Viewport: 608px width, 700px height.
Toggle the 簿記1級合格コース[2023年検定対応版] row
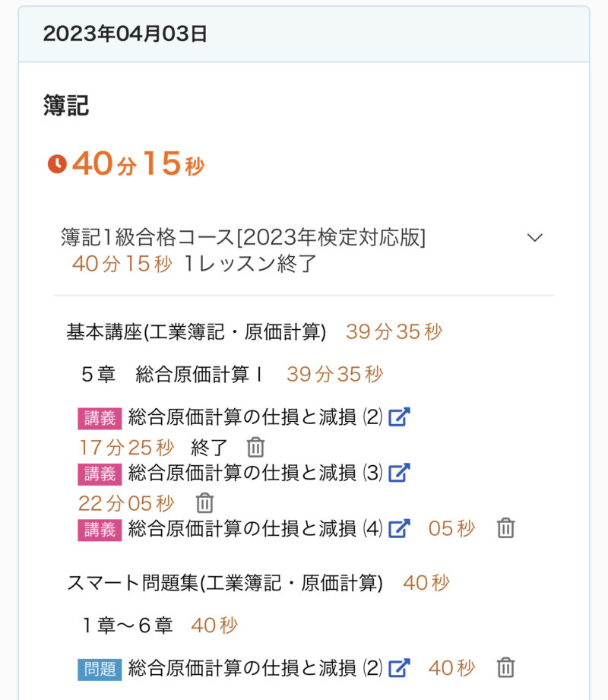point(243,238)
